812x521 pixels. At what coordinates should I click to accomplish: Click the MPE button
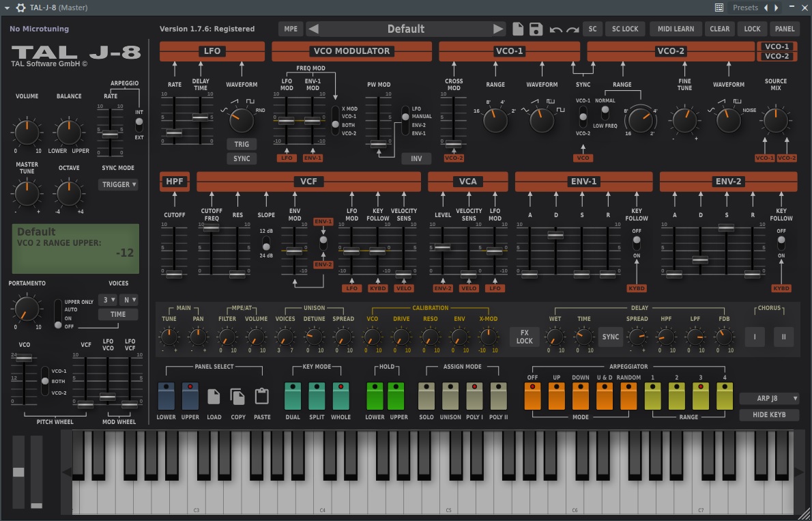point(291,29)
